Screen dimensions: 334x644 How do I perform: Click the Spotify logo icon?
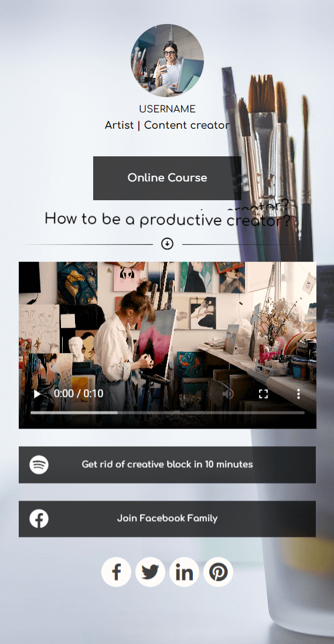(39, 464)
